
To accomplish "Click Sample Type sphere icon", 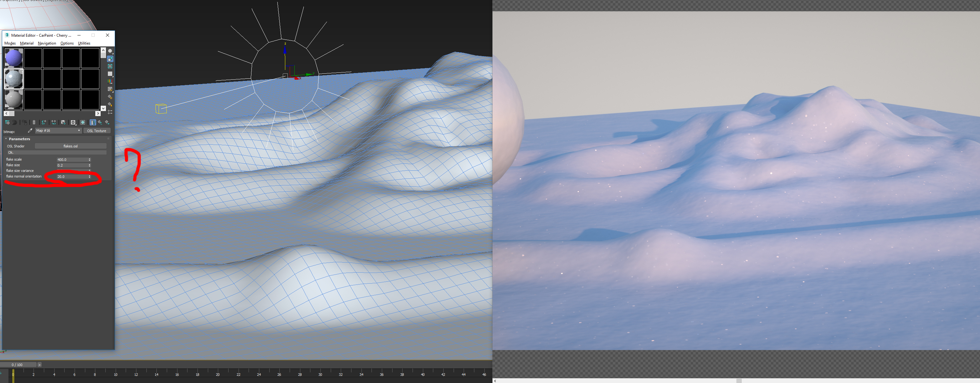I will point(110,51).
